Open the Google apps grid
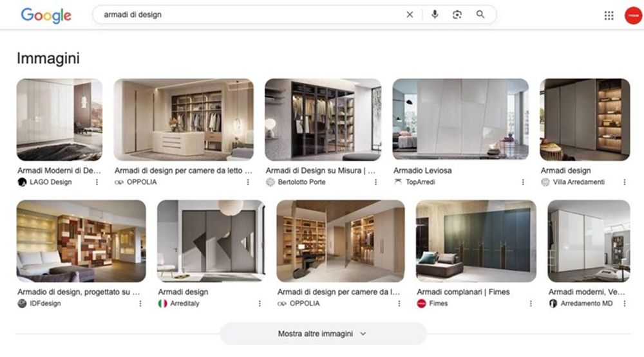Viewport: 644px width, 357px height. click(609, 15)
